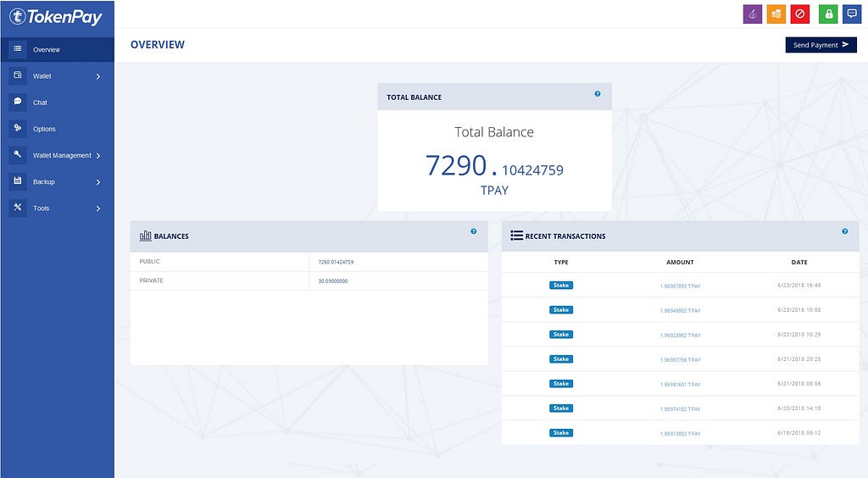Open the Overview sidebar item
The image size is (868, 478).
(57, 49)
